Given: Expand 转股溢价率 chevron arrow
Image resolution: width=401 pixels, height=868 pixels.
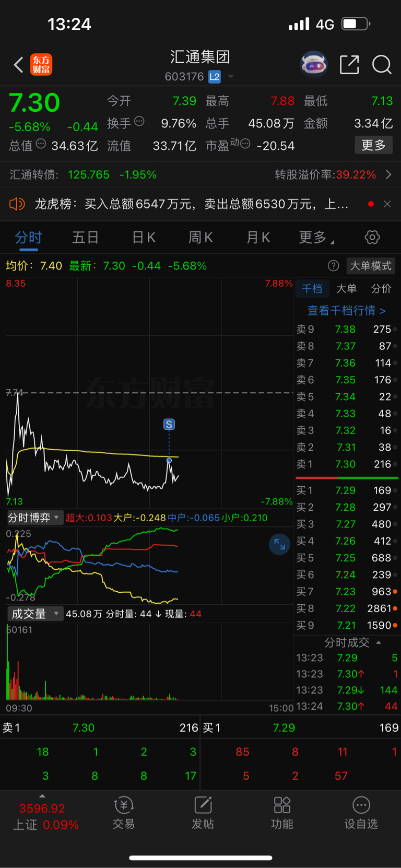Looking at the screenshot, I should click(x=388, y=174).
